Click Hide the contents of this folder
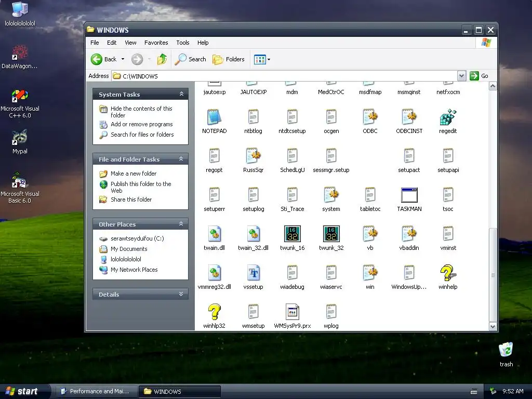Image resolution: width=532 pixels, height=399 pixels. (141, 112)
